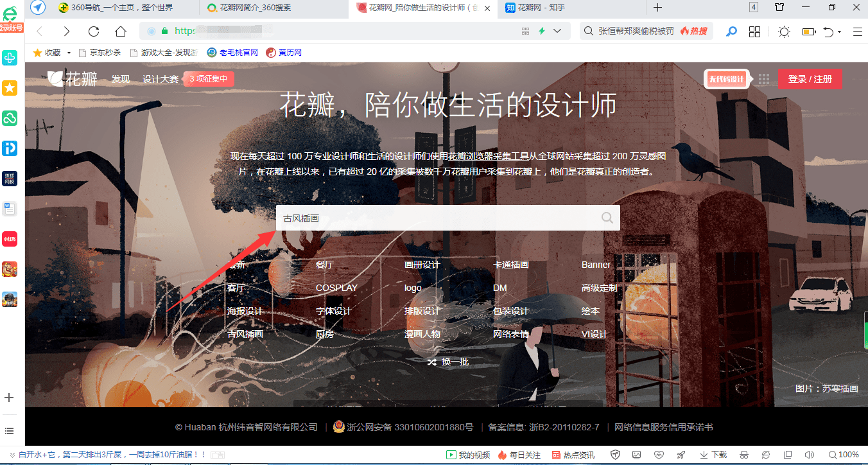This screenshot has height=465, width=868.
Task: Click 换一批 to refresh the tag list
Action: pyautogui.click(x=448, y=362)
